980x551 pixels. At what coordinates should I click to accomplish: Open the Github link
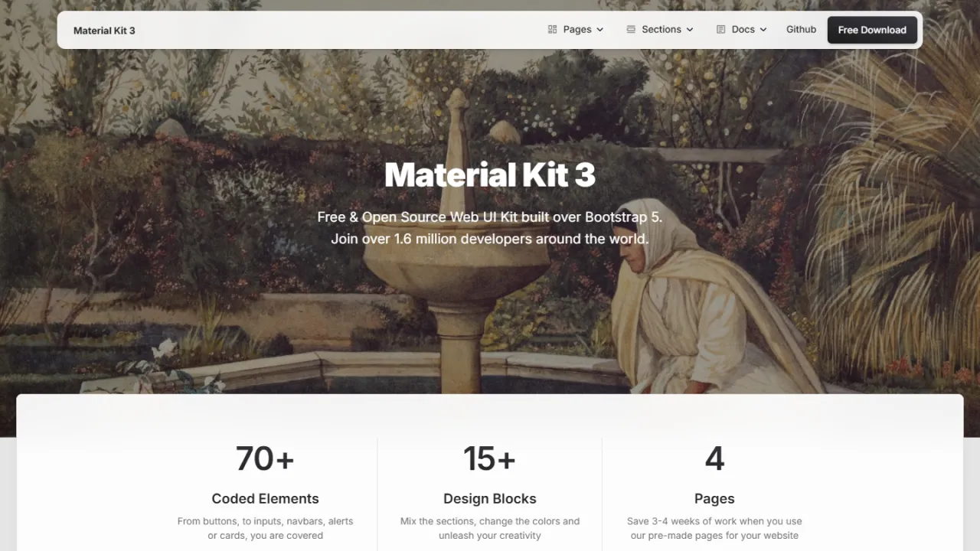(801, 30)
